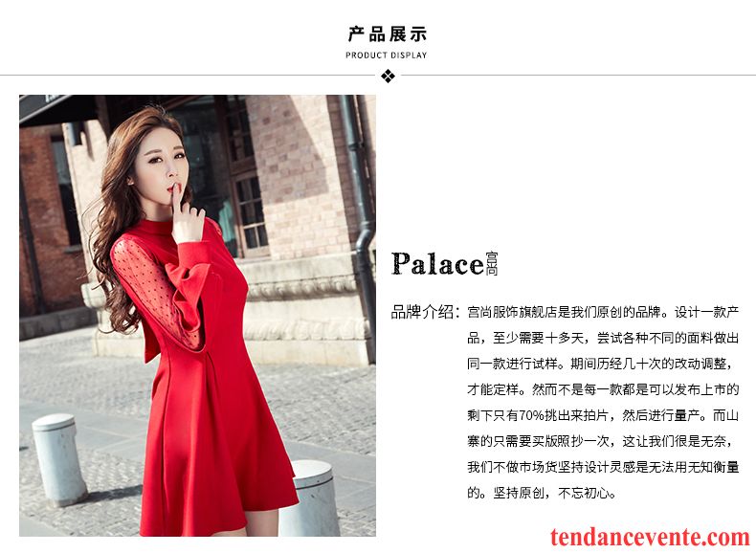Screen dimensions: 756x553
Task: Click the small 宫尚 characters beside Palace
Action: point(492,264)
